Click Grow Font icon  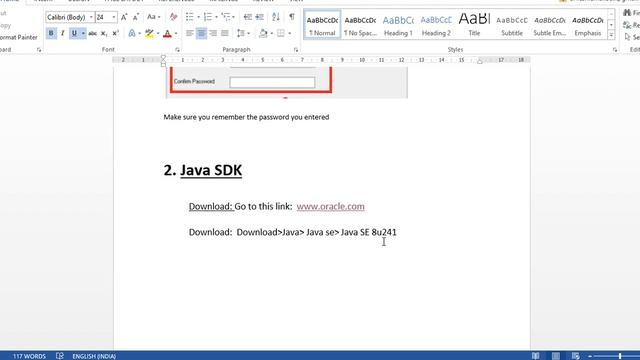[124, 17]
